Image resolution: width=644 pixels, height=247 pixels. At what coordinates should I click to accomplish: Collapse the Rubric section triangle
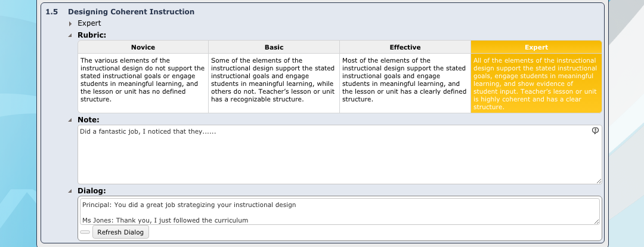[x=70, y=36]
